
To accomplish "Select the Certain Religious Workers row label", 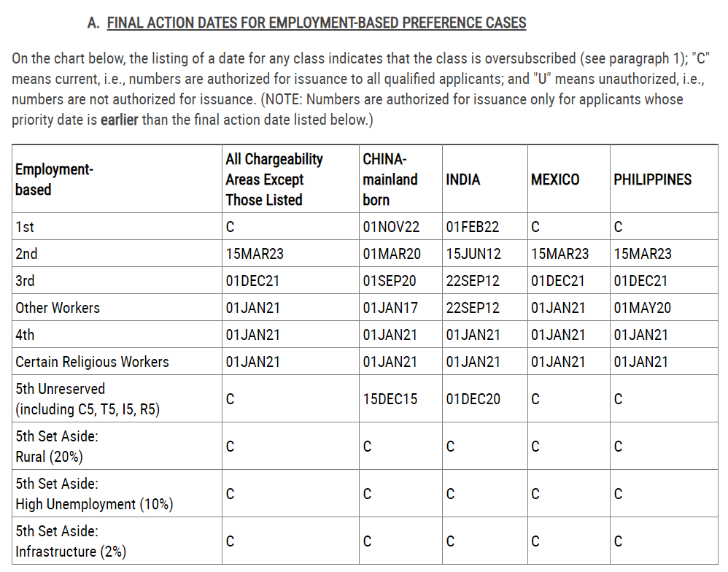I will click(92, 362).
